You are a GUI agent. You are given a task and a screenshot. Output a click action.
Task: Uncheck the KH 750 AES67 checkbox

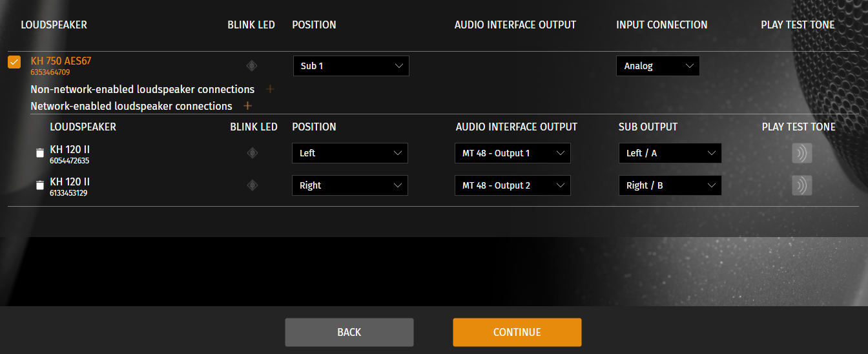(x=14, y=62)
